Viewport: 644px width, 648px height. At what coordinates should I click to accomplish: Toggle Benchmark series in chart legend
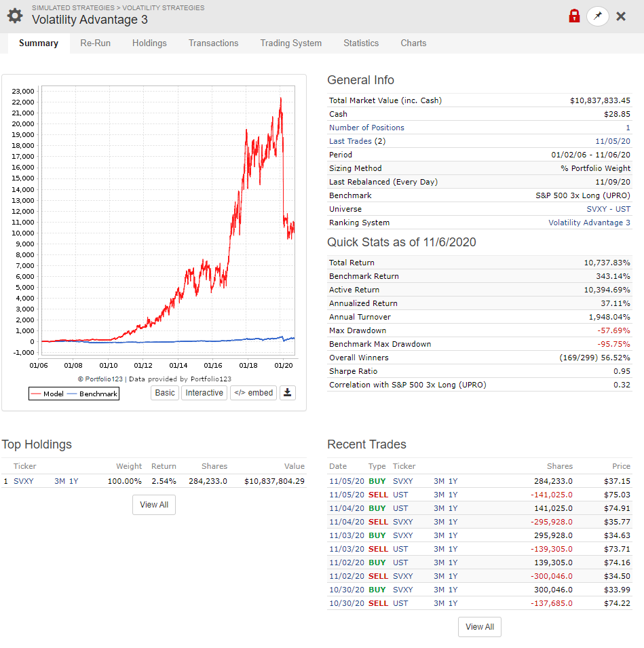point(92,394)
